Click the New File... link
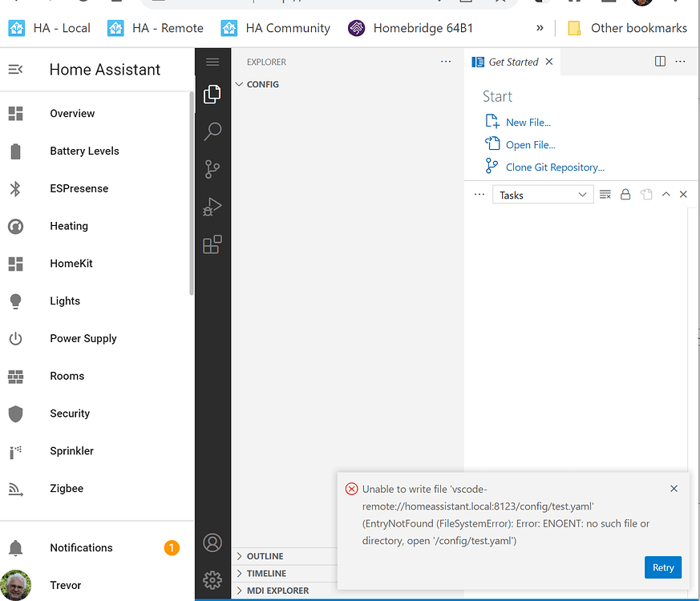This screenshot has height=601, width=700. pyautogui.click(x=528, y=123)
